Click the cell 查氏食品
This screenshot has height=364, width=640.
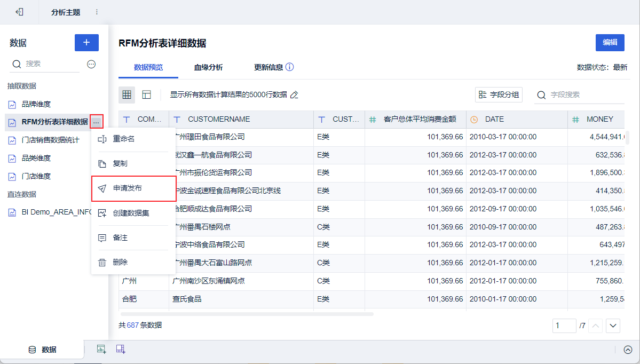pos(241,299)
